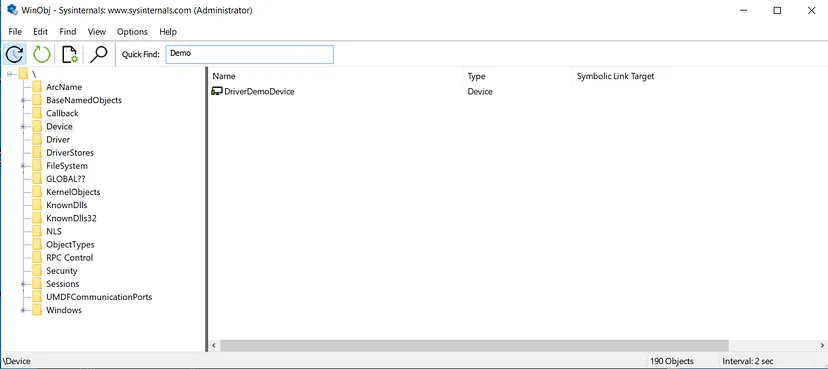Click the root backslash folder icon
The width and height of the screenshot is (828, 369).
click(23, 73)
